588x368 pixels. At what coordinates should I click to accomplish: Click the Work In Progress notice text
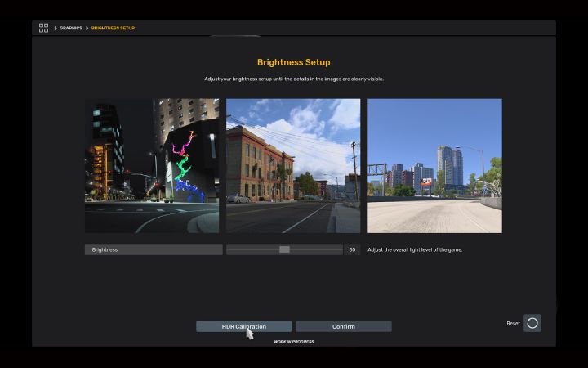point(293,342)
